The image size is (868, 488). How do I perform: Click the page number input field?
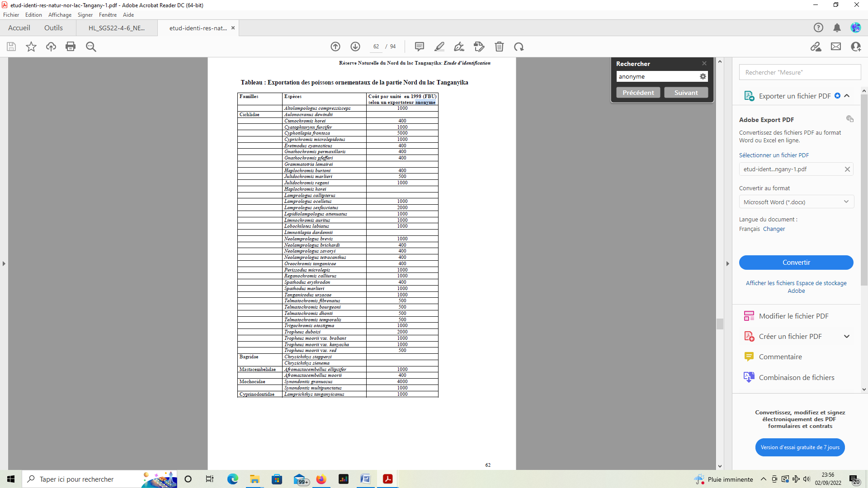coord(376,47)
